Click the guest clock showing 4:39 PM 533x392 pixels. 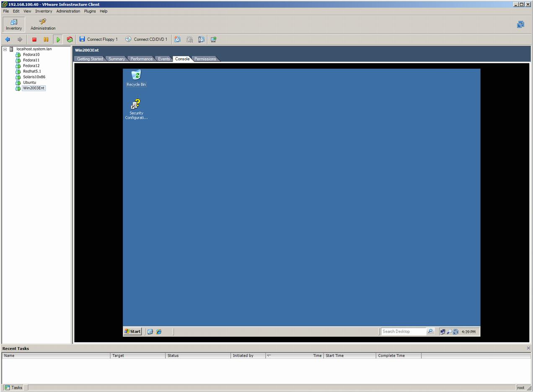[468, 332]
